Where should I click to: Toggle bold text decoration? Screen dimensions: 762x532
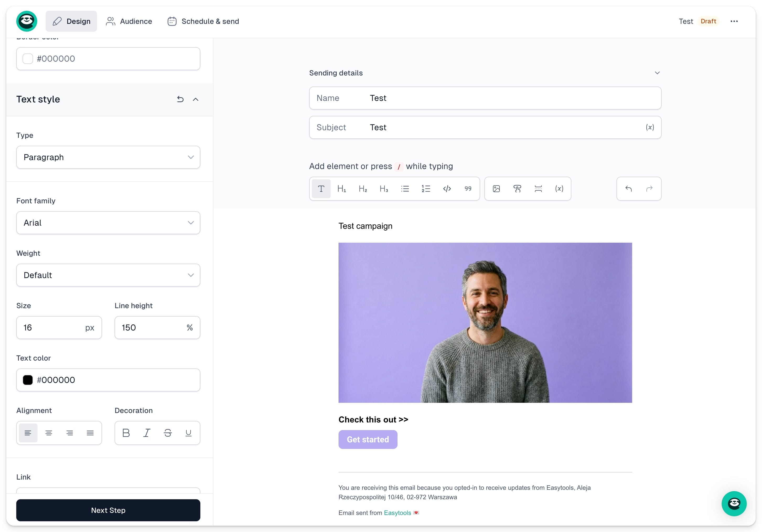pyautogui.click(x=126, y=433)
